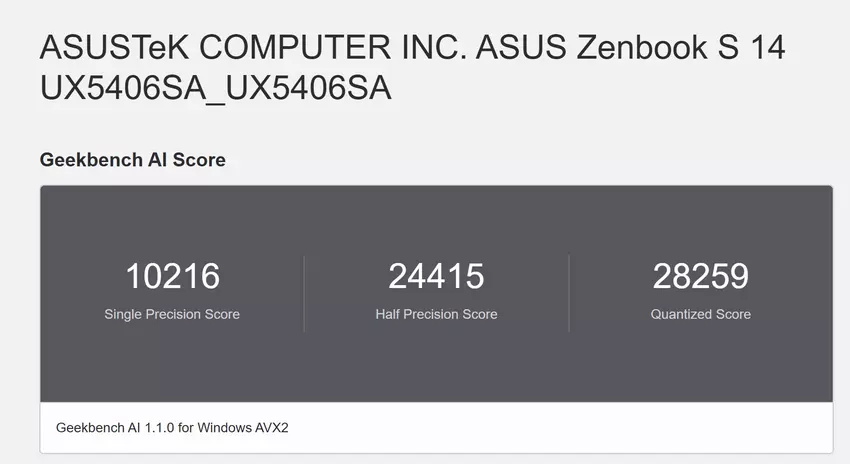This screenshot has width=850, height=464.
Task: Click the Half Precision Score label
Action: point(436,314)
